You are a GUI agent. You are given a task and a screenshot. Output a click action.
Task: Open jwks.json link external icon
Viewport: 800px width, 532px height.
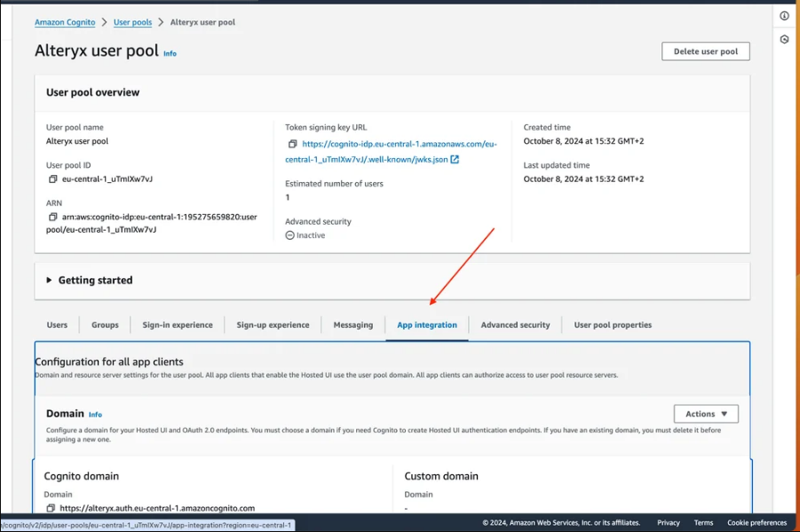click(455, 159)
